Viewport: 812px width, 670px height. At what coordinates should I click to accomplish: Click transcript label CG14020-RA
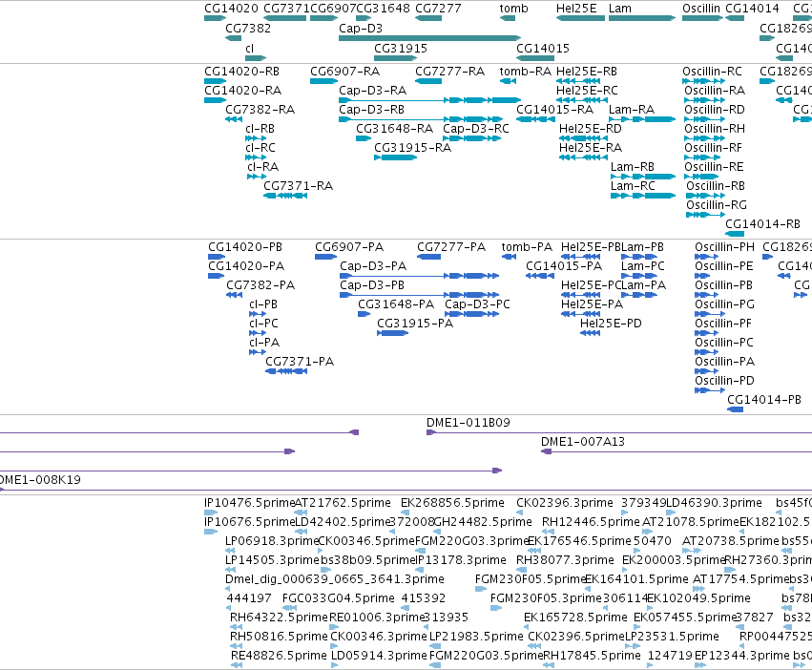tap(243, 90)
